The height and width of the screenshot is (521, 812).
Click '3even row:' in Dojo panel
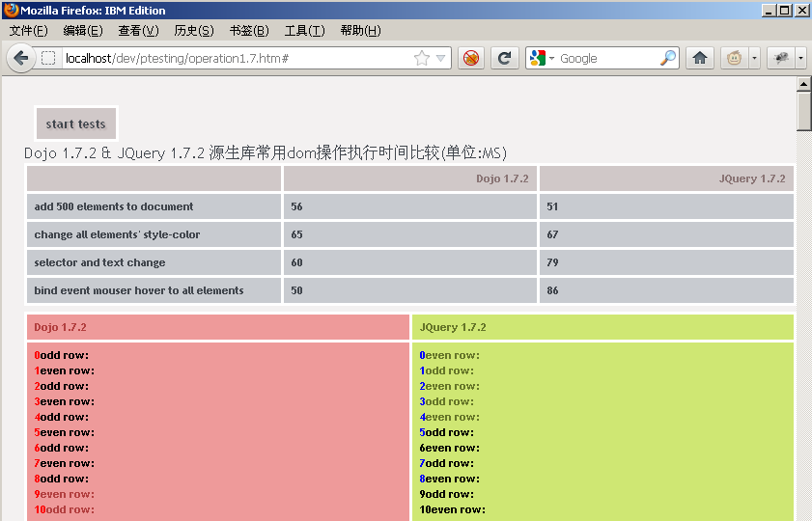(x=65, y=401)
